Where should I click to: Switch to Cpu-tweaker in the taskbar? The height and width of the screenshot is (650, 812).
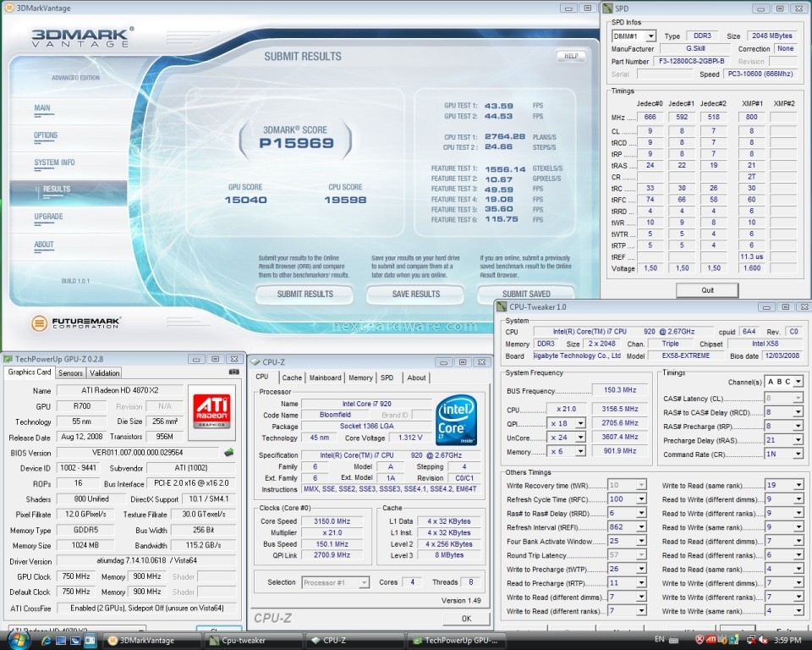[x=253, y=641]
